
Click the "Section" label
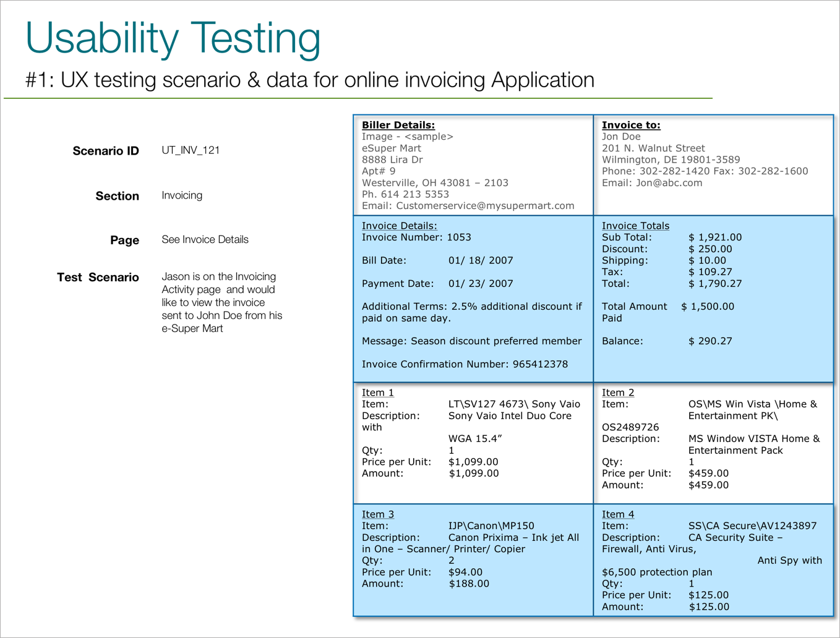pos(117,196)
